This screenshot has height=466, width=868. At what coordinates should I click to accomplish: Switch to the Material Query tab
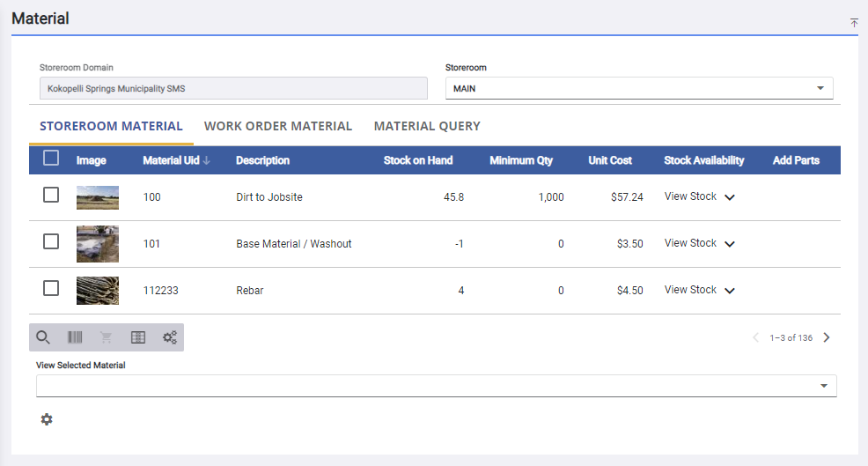427,126
